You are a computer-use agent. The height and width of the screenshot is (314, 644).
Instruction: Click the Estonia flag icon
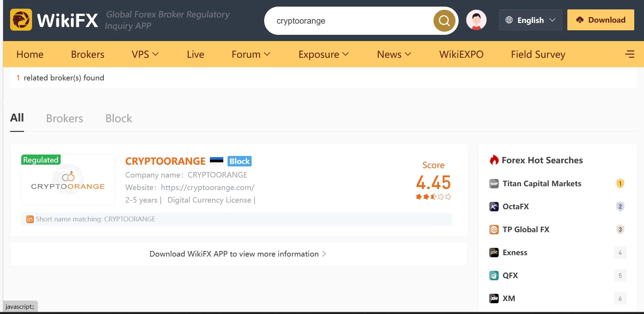(216, 160)
